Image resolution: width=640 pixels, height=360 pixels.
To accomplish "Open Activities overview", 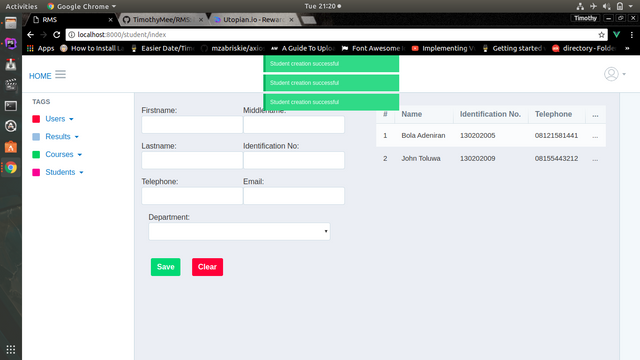I will click(x=21, y=6).
